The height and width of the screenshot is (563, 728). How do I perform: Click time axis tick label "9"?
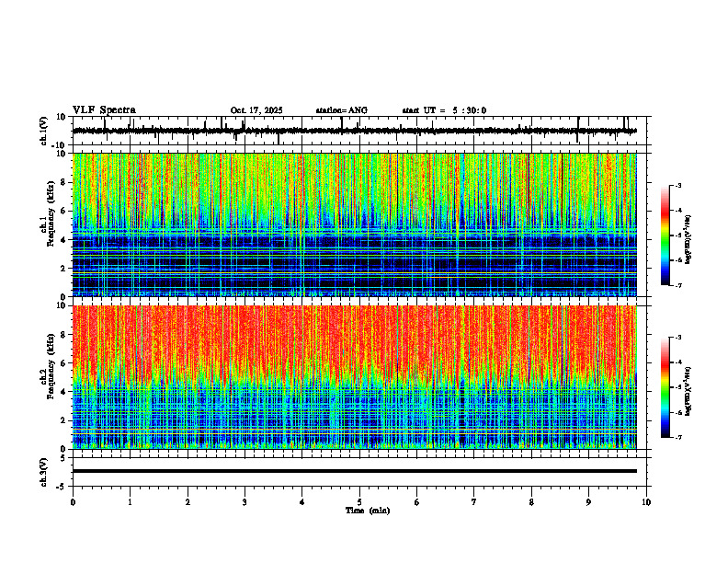[588, 502]
